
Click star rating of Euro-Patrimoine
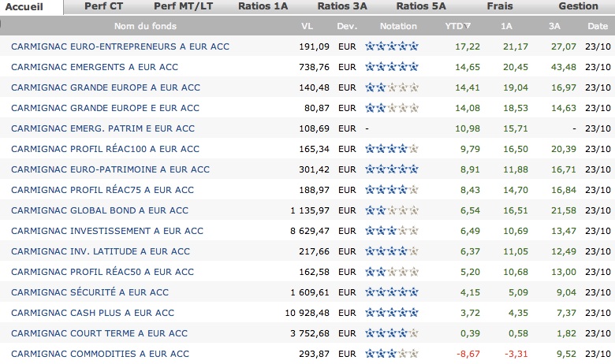[392, 169]
